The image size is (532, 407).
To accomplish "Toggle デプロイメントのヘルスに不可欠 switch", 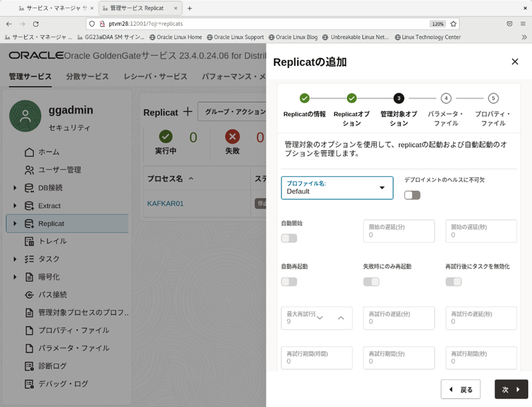I will 412,195.
